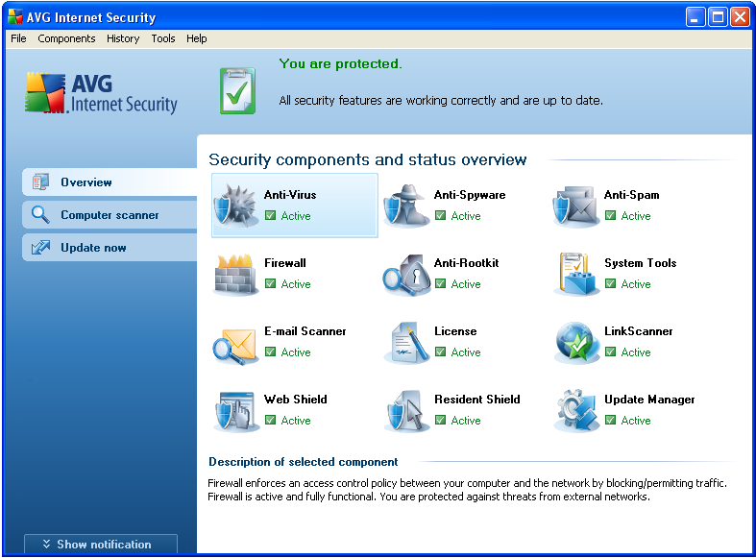Select the LinkScanner label
The width and height of the screenshot is (756, 558).
click(x=639, y=331)
